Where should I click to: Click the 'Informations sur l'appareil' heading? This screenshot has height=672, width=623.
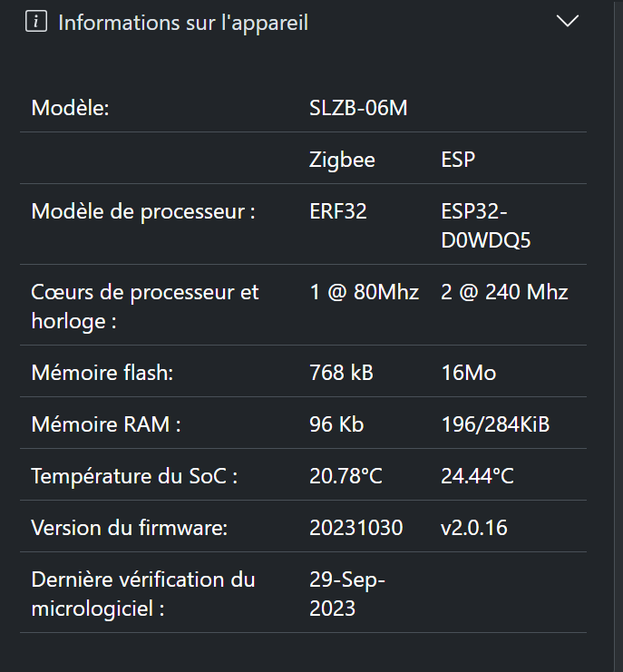[x=183, y=23]
